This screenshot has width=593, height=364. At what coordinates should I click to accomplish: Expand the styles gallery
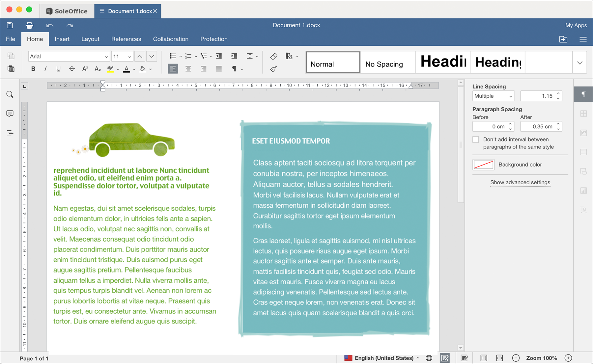(580, 63)
